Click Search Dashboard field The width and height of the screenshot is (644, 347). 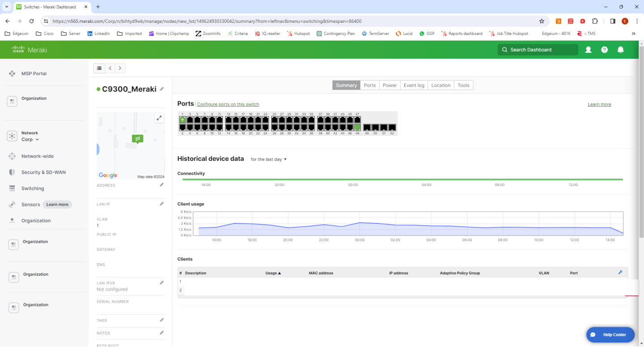pos(538,50)
